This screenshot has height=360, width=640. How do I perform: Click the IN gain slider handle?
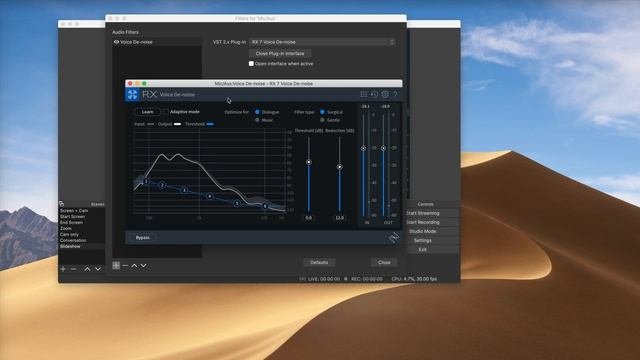[363, 149]
